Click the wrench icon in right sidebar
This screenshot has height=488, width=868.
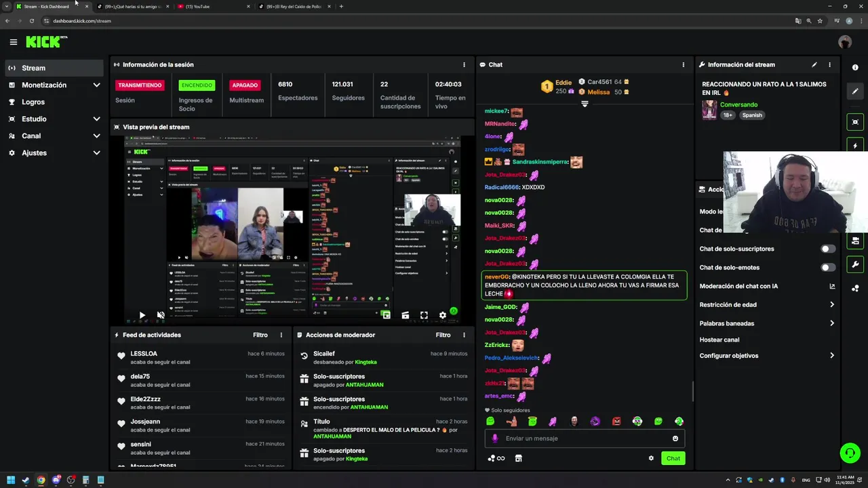coord(855,264)
